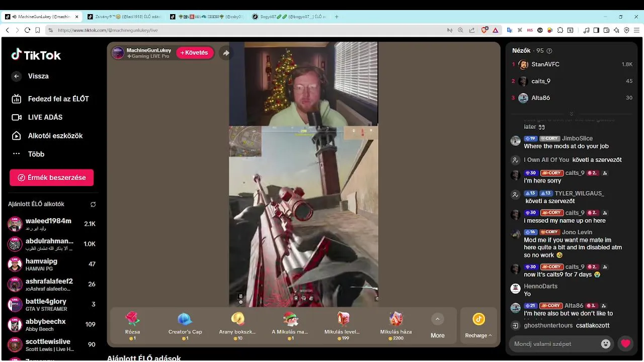Open site settings icon left of URL
This screenshot has height=362, width=644.
coord(50,30)
